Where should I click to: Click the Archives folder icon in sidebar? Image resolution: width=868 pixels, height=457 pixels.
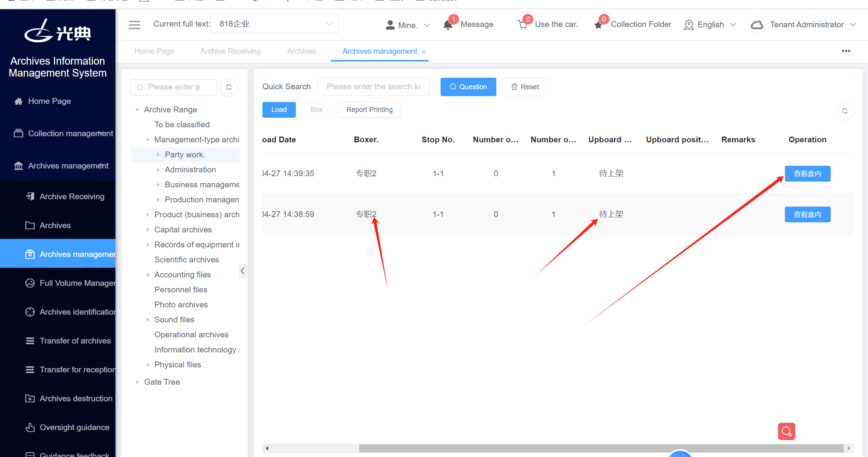[x=30, y=225]
